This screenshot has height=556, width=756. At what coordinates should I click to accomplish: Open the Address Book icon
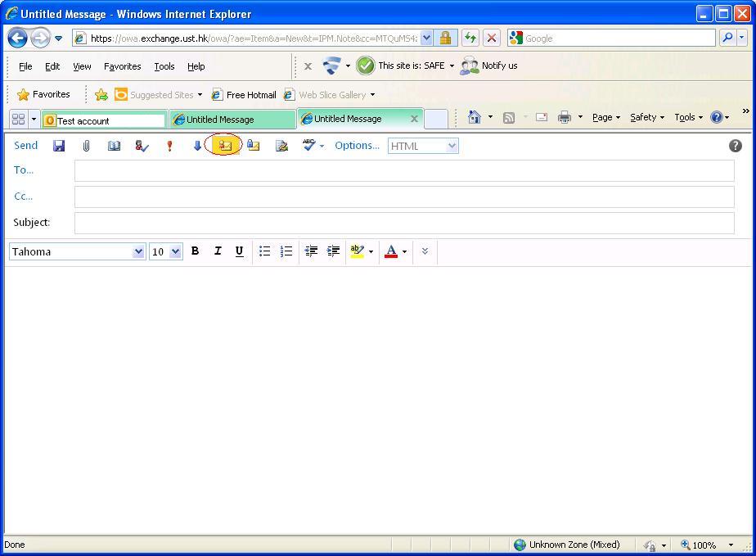coord(114,146)
